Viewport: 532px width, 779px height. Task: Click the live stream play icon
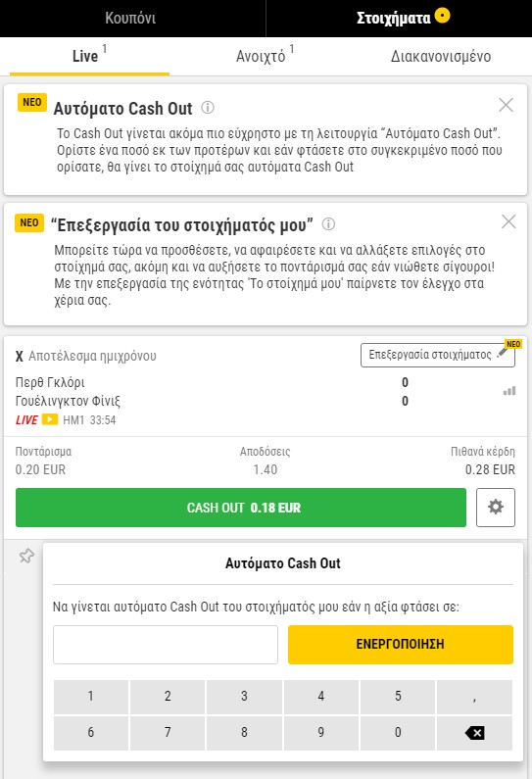50,419
